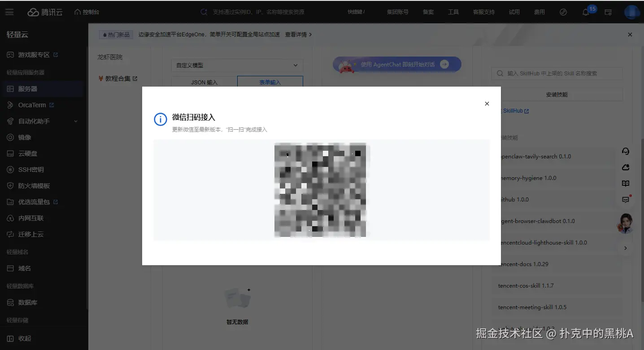Image resolution: width=644 pixels, height=350 pixels.
Task: Click the 使用 AgentChat 即刻开始对话 button
Action: 397,65
